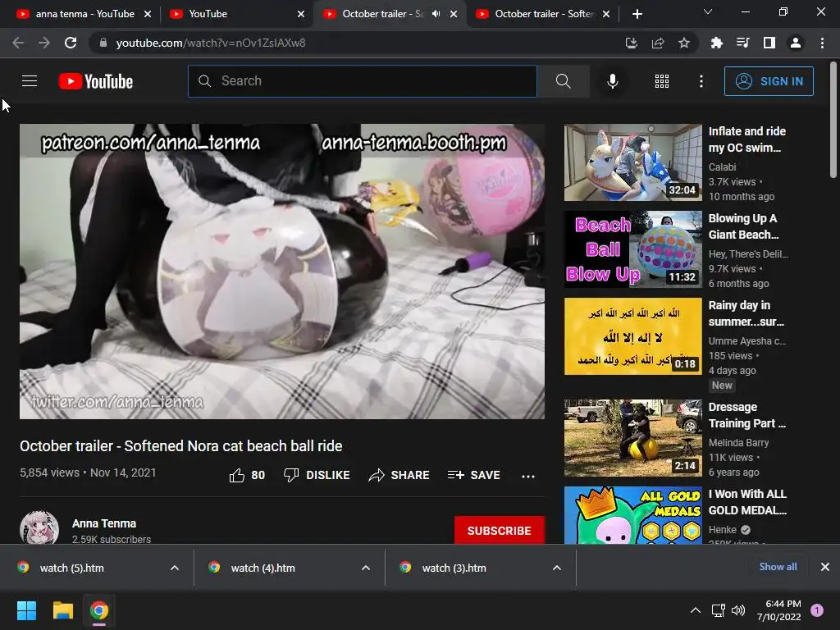Open the volume speaker tray icon
This screenshot has height=630, width=840.
tap(738, 610)
